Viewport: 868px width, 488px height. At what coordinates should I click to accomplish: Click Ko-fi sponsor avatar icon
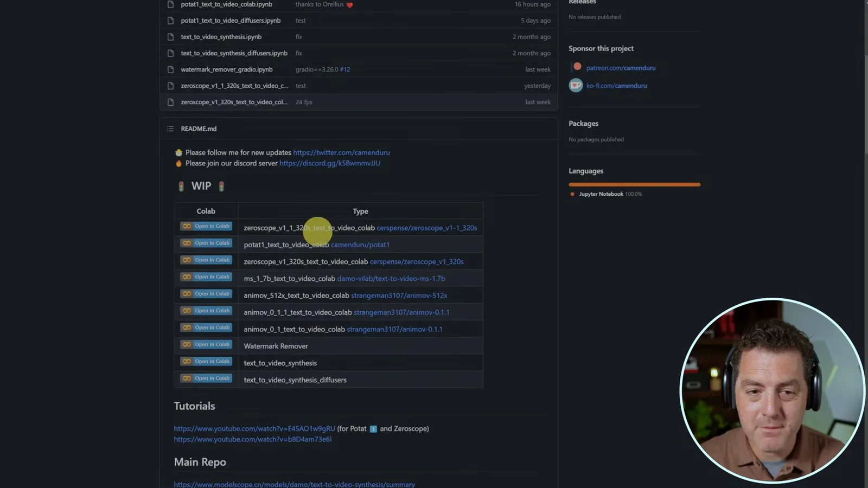[576, 85]
